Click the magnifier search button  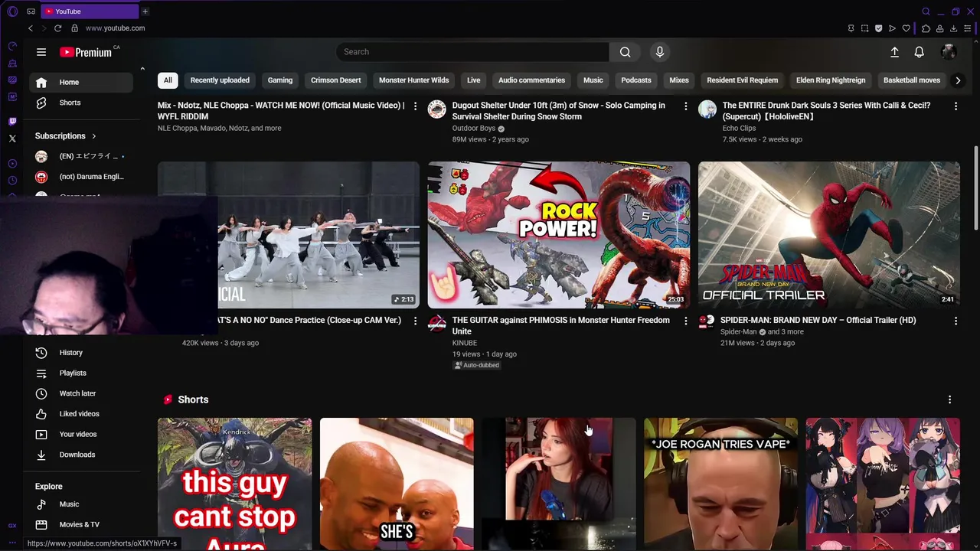coord(626,52)
